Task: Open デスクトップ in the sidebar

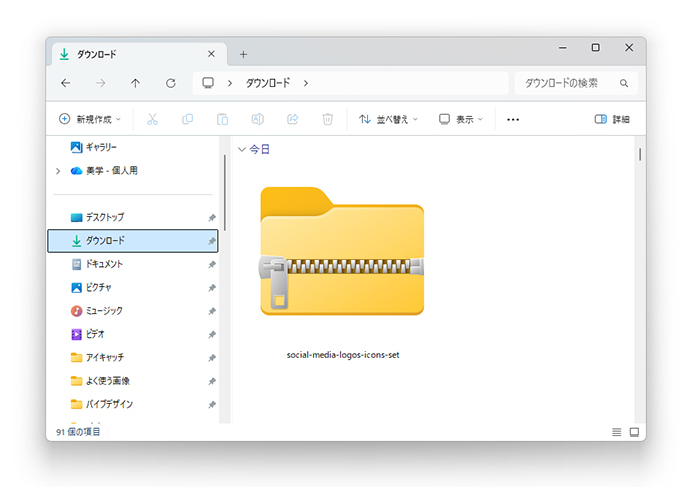Action: tap(133, 217)
